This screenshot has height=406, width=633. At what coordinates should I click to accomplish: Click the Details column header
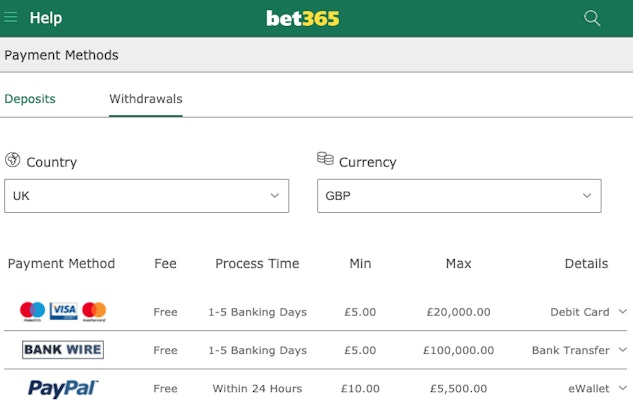click(586, 264)
